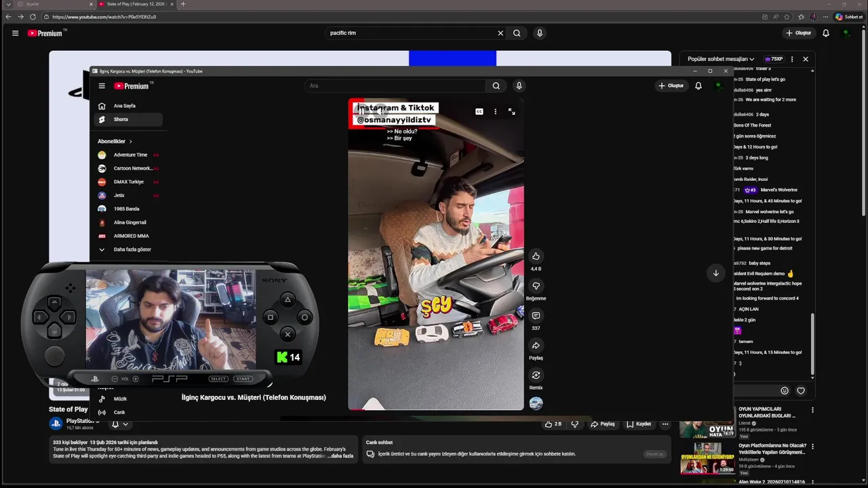Open comments on the Short (337)
The width and height of the screenshot is (868, 488).
point(536,316)
